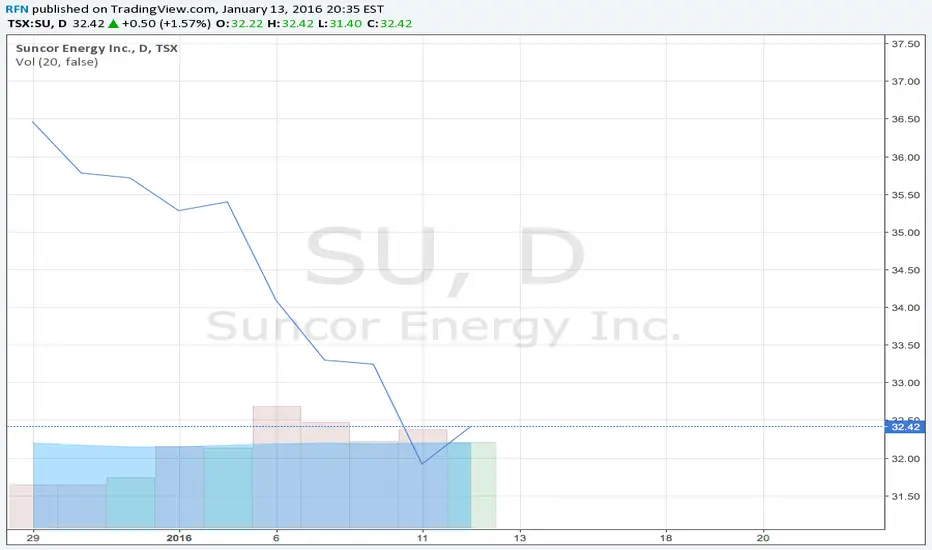The image size is (932, 550).
Task: Click the 34.00 price axis label
Action: (906, 307)
